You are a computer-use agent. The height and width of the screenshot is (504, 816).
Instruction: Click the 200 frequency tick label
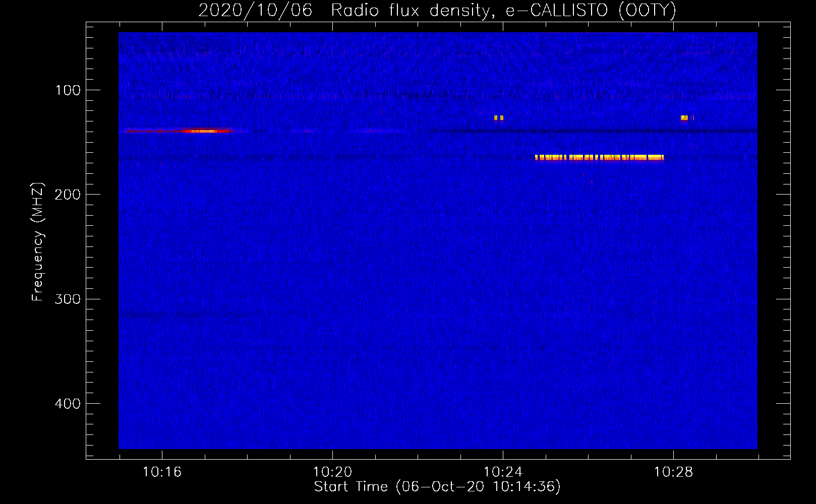coord(68,195)
